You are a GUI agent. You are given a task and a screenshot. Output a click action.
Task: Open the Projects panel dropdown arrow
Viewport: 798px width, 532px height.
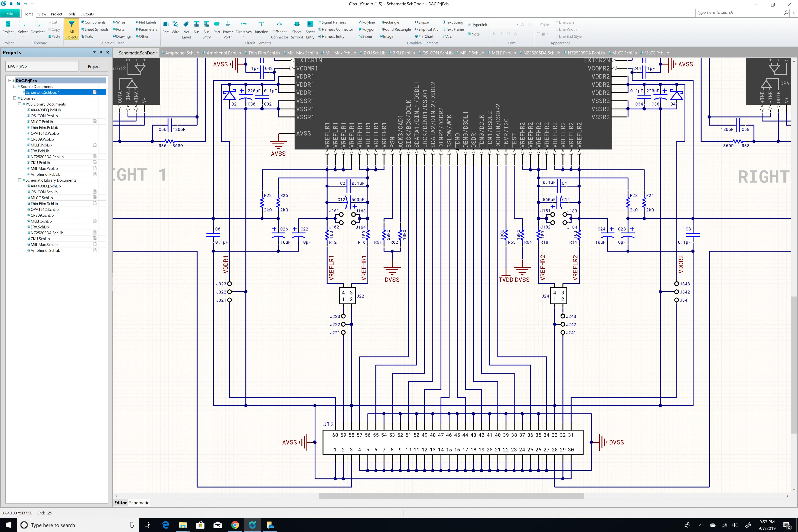tap(94, 52)
